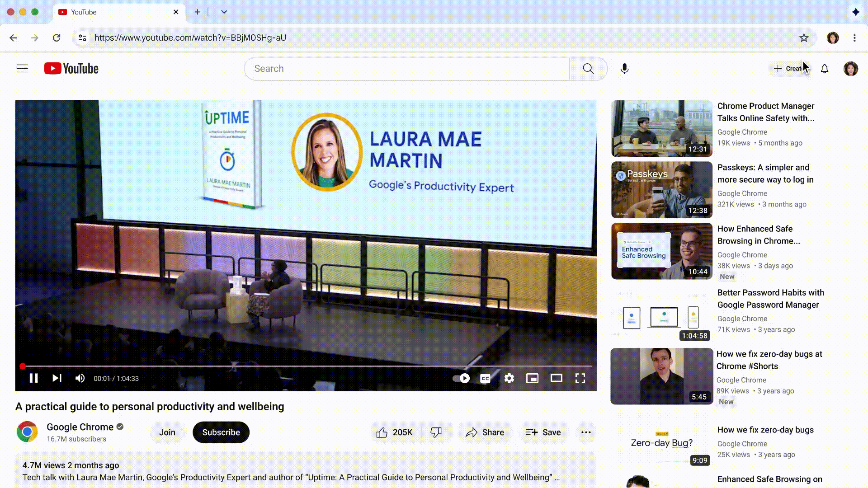Screen dimensions: 868x488
Task: Mute the video volume
Action: coord(80,378)
